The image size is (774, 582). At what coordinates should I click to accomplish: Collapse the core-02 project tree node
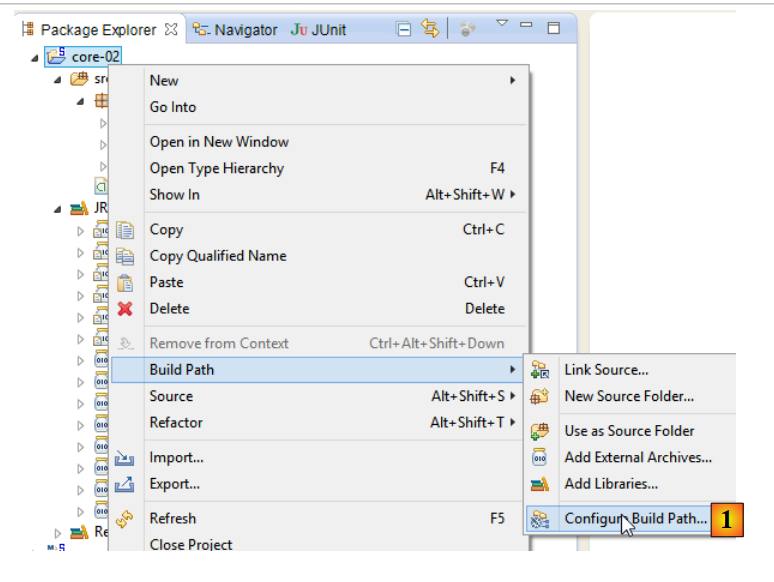35,57
